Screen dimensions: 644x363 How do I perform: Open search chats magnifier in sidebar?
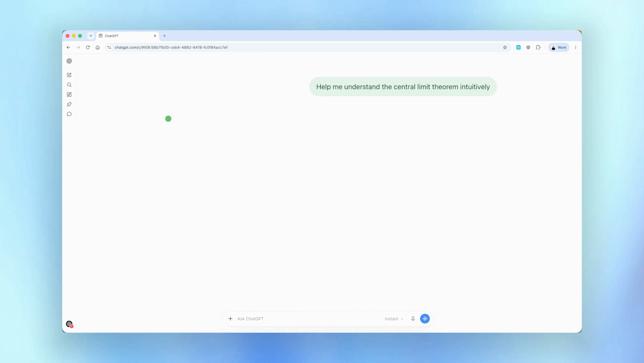tap(69, 85)
